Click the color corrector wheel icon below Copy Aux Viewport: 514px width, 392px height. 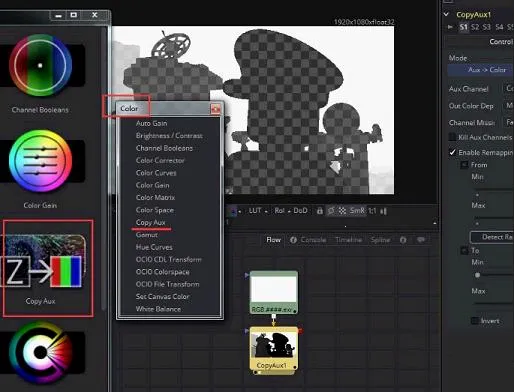40,352
